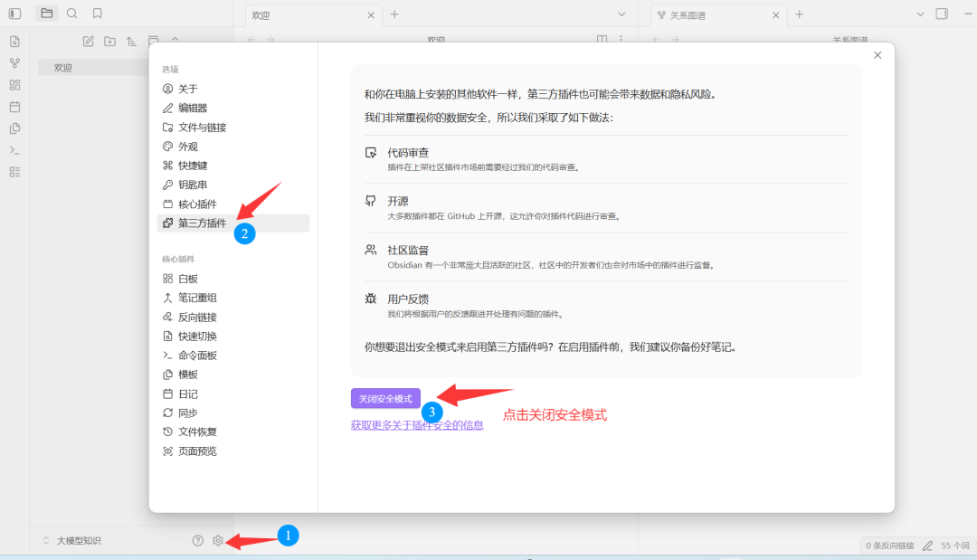
Task: Select 文件与链接 in settings sidebar
Action: [233, 128]
